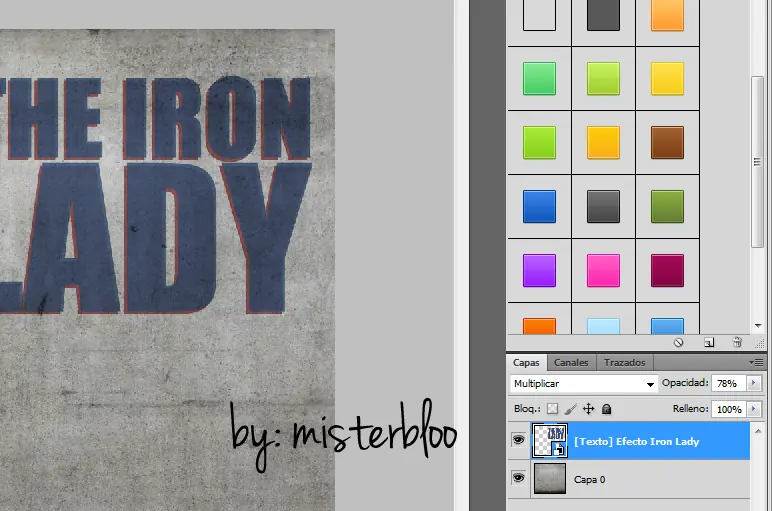Apply the orange gradient swatch above the yellow one
The image size is (772, 511).
tap(667, 15)
